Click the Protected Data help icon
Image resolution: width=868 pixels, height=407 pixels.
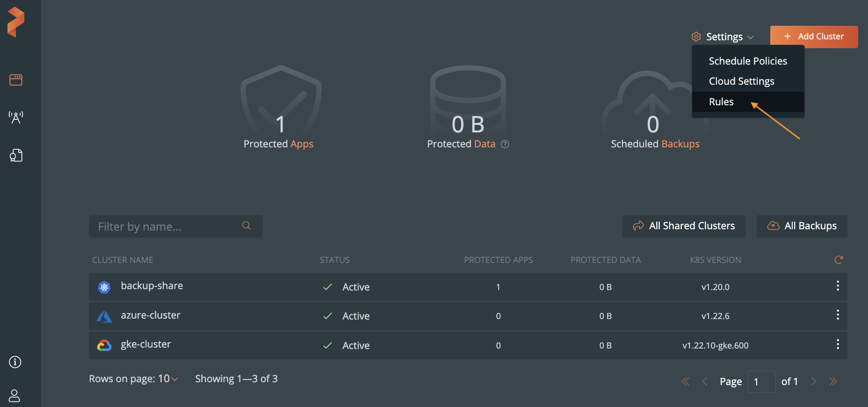505,144
